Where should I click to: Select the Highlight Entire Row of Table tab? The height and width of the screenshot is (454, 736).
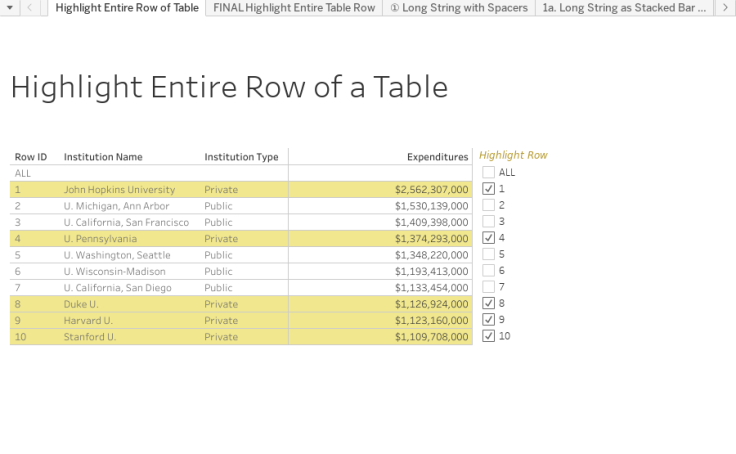(x=127, y=8)
